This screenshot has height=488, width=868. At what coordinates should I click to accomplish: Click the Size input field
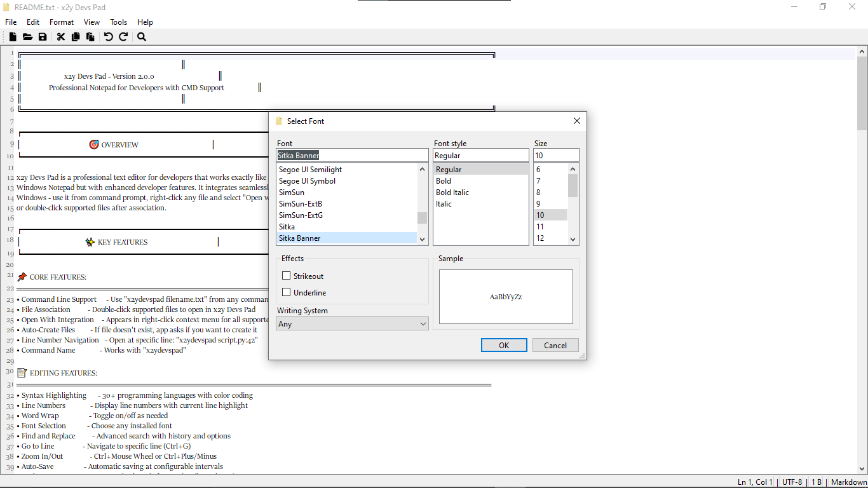pos(556,155)
